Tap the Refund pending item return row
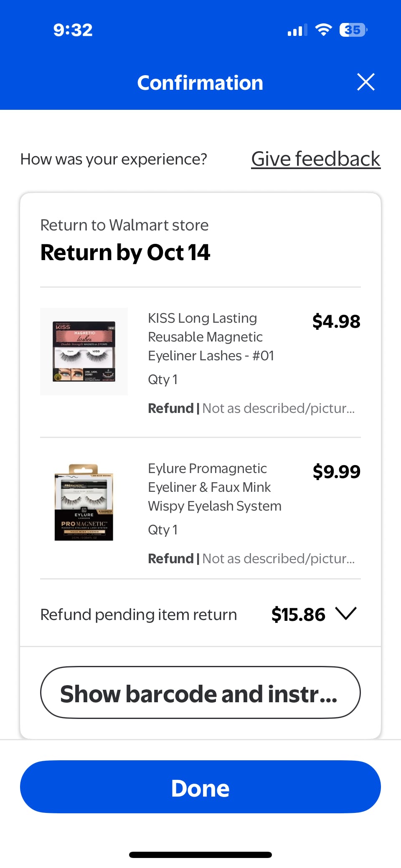 point(138,615)
